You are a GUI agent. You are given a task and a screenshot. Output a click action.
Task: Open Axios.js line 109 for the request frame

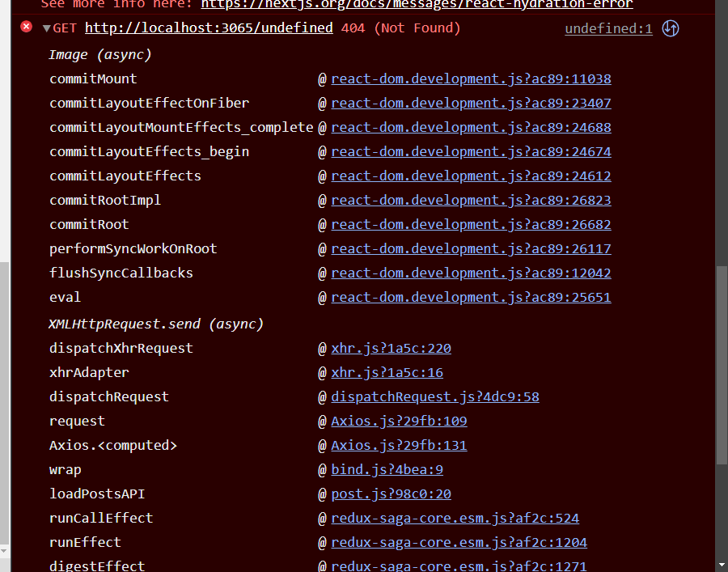pos(399,421)
